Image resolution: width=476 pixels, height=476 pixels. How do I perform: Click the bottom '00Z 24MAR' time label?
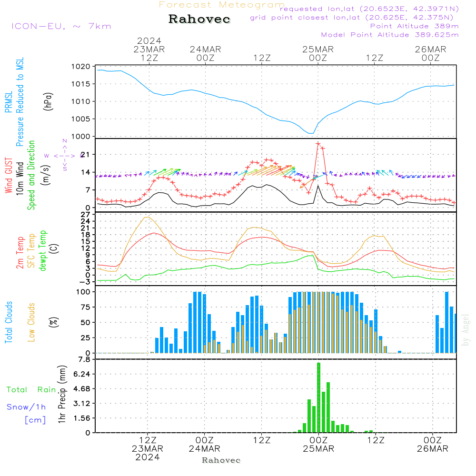click(x=204, y=445)
